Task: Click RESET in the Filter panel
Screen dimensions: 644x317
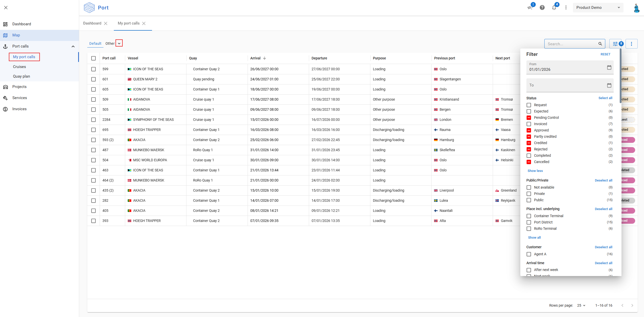Action: [x=605, y=54]
